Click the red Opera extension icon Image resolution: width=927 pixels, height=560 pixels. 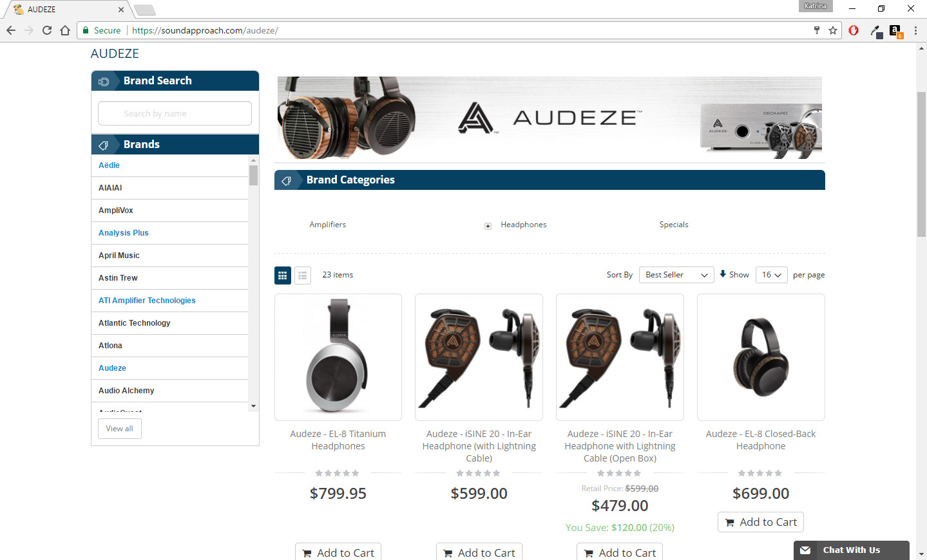pos(854,30)
